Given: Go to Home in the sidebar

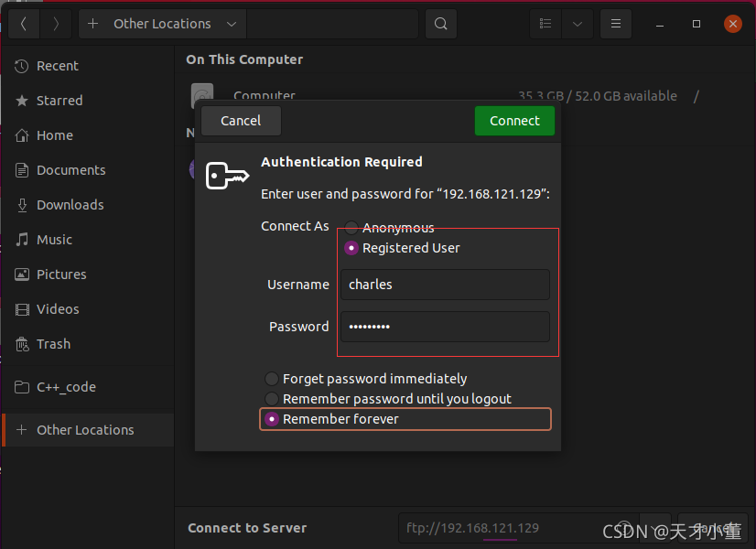Looking at the screenshot, I should click(88, 135).
